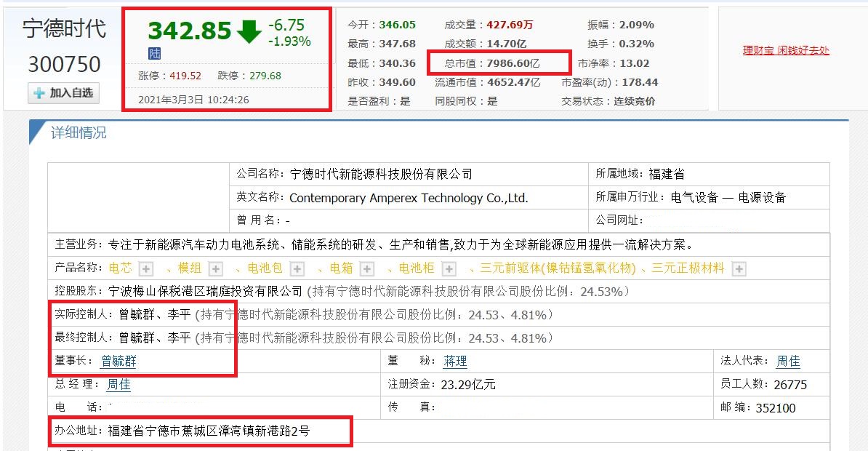
Task: Click the industry value 电气设备 — 电源设备
Action: [x=728, y=197]
